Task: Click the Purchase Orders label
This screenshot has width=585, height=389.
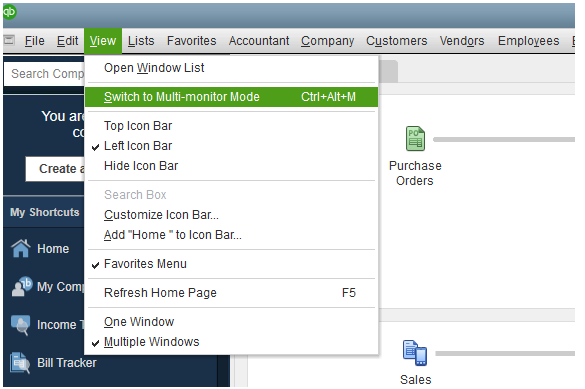Action: coord(415,173)
